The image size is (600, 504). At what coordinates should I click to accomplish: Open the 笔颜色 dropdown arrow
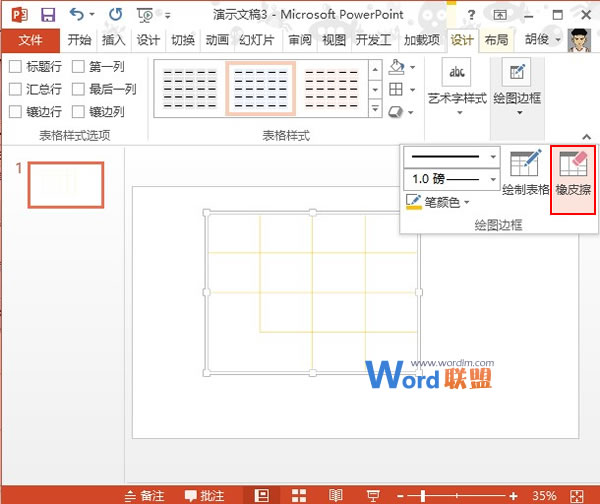click(x=467, y=202)
